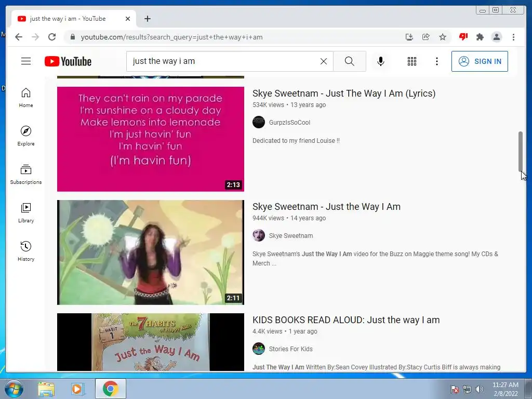Close the 'just the way i am' tab

(128, 19)
